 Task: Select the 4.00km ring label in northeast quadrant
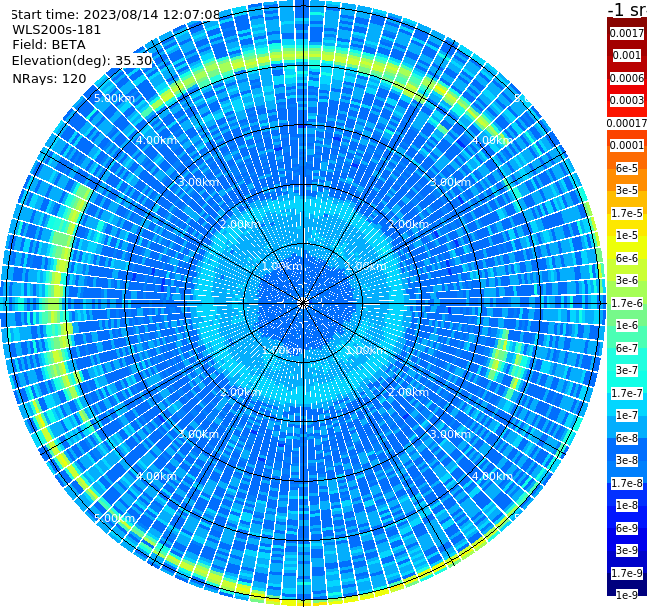point(492,140)
